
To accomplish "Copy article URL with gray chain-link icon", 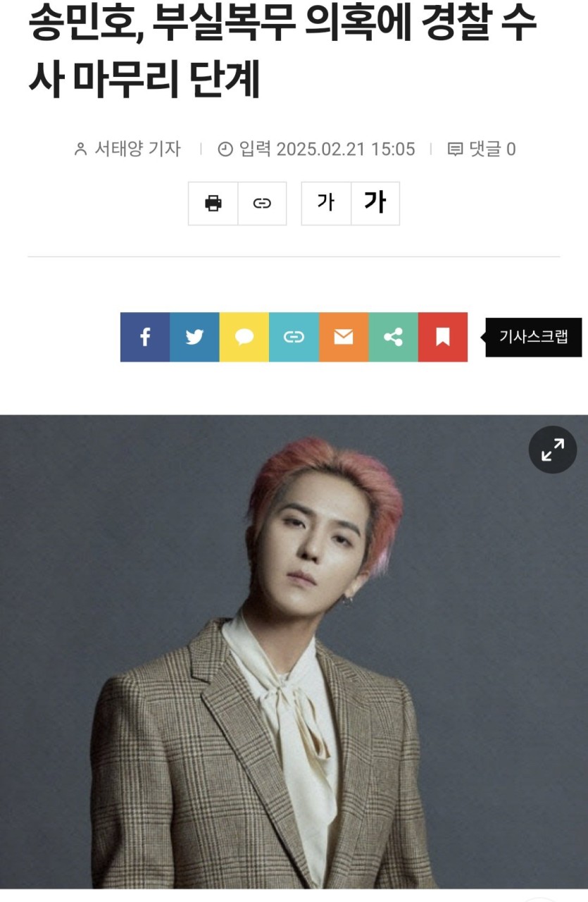I will click(262, 204).
